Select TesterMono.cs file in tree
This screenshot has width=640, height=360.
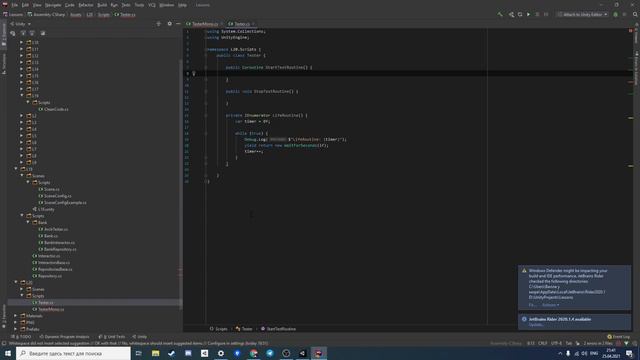point(48,309)
